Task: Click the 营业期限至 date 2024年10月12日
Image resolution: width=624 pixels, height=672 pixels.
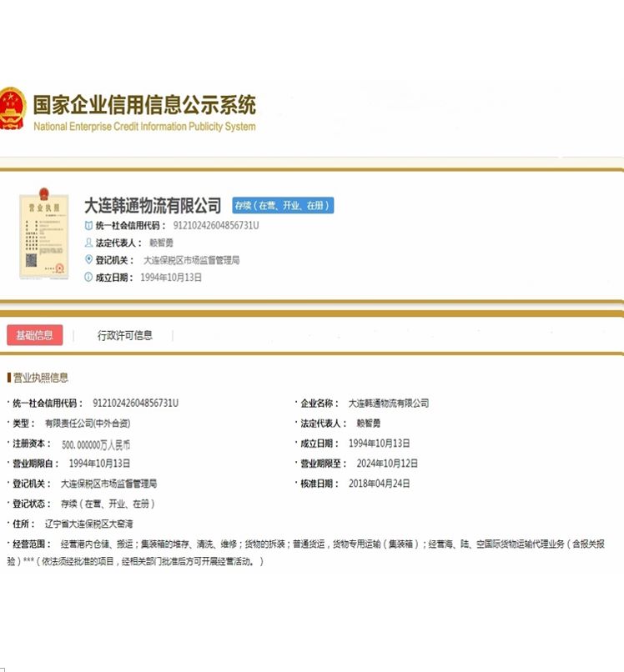Action: [x=387, y=464]
